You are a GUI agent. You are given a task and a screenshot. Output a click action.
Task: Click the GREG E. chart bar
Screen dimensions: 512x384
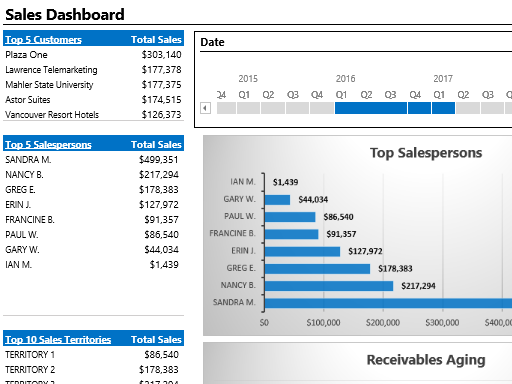(x=317, y=268)
